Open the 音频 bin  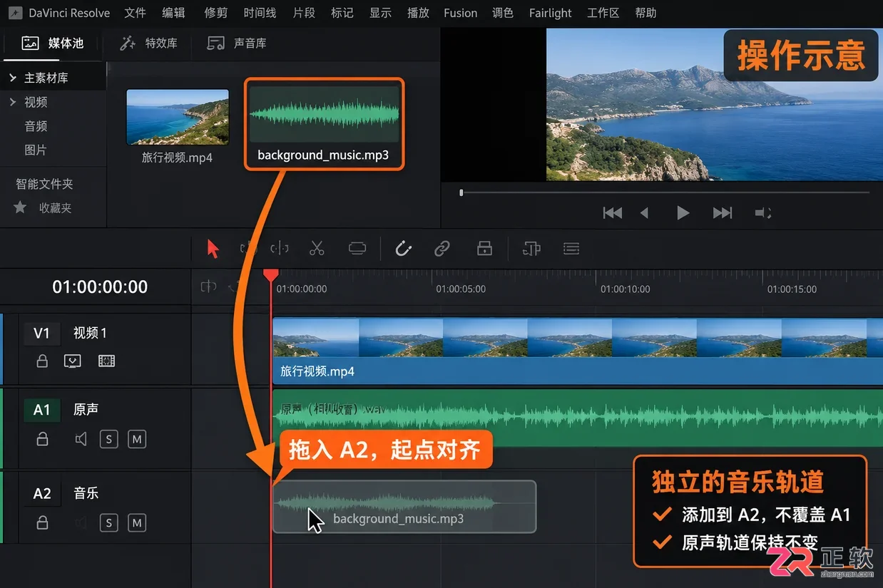36,126
